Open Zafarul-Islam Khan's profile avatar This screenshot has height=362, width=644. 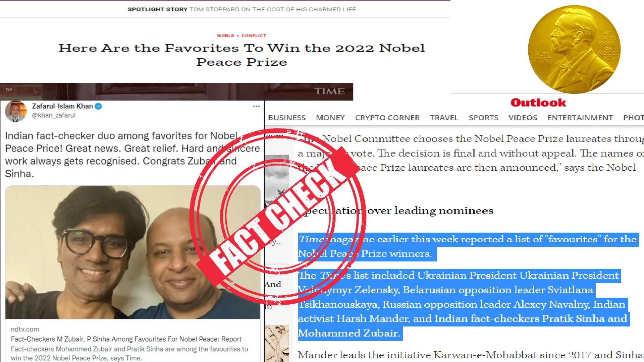click(15, 111)
